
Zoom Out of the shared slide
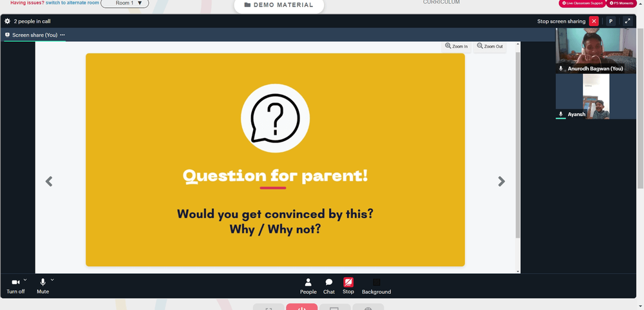pos(489,46)
